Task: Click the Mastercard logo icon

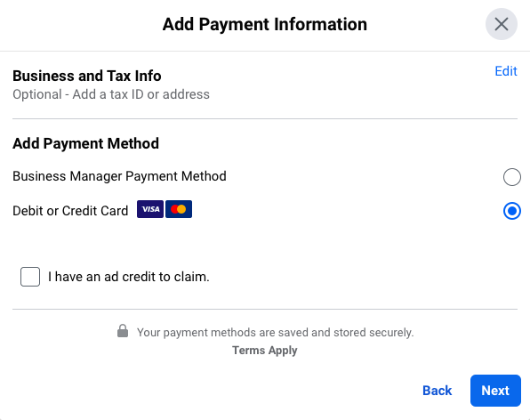Action: click(x=179, y=209)
